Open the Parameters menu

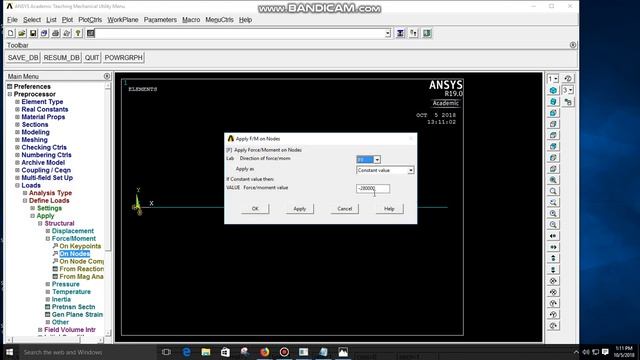160,20
